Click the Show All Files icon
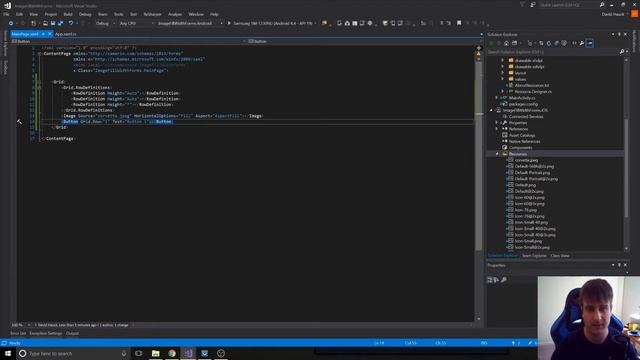640x360 pixels. 564,43
